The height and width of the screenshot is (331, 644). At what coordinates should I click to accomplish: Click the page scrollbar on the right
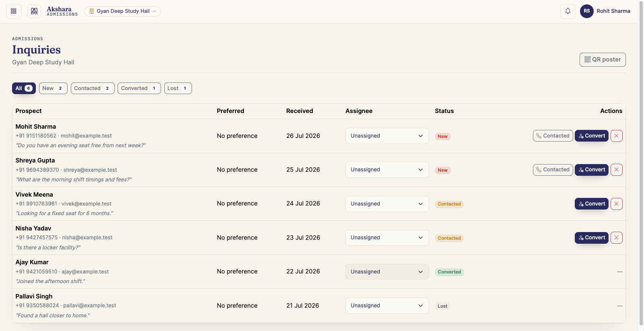[x=641, y=163]
